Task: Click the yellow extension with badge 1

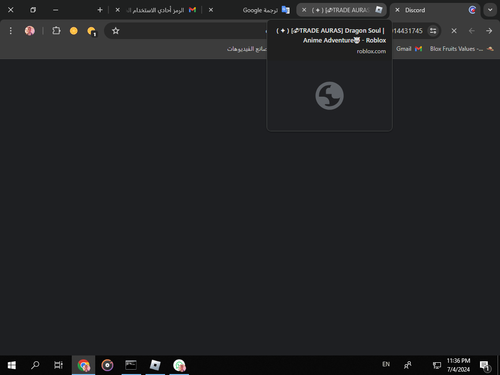Action: (91, 31)
